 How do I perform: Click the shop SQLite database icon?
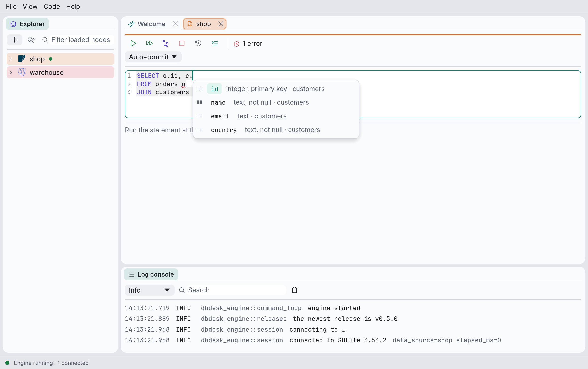(22, 59)
